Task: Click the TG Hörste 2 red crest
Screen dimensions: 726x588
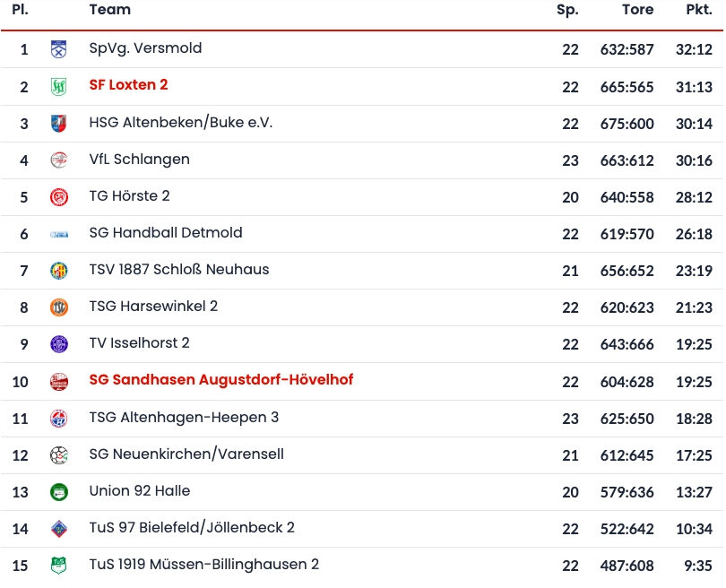Action: click(x=59, y=197)
